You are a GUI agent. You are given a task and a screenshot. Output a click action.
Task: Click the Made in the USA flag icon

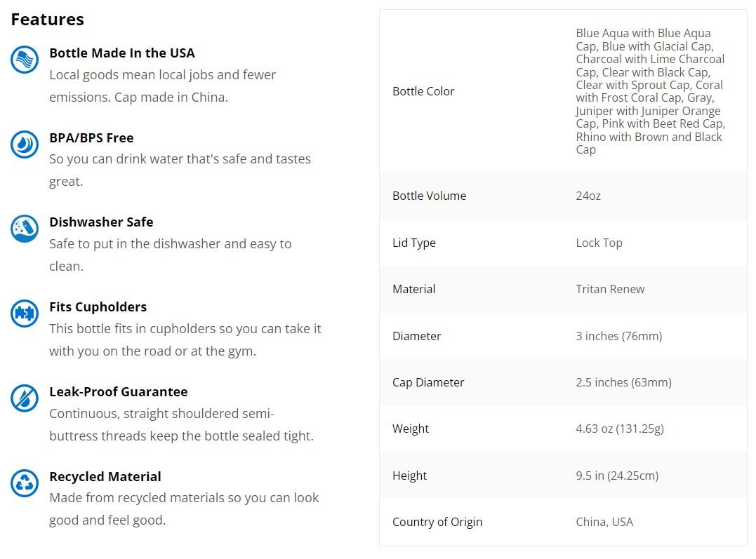coord(25,60)
